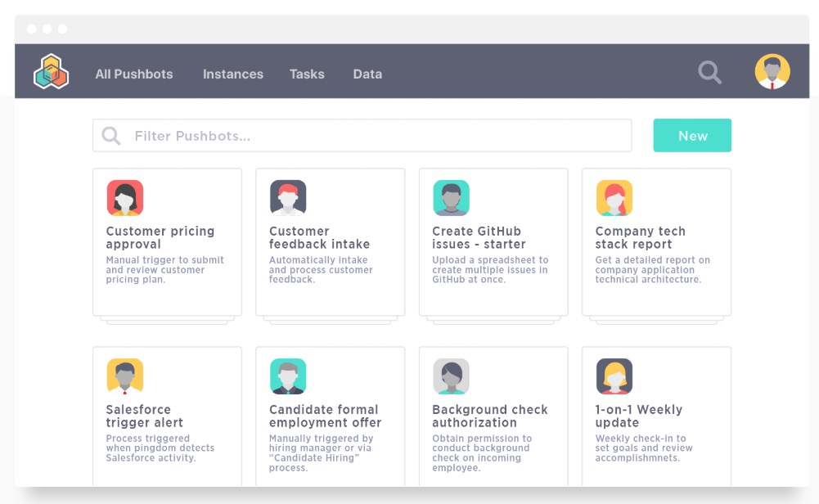Open the Tasks tab
Image resolution: width=819 pixels, height=504 pixels.
[x=307, y=74]
